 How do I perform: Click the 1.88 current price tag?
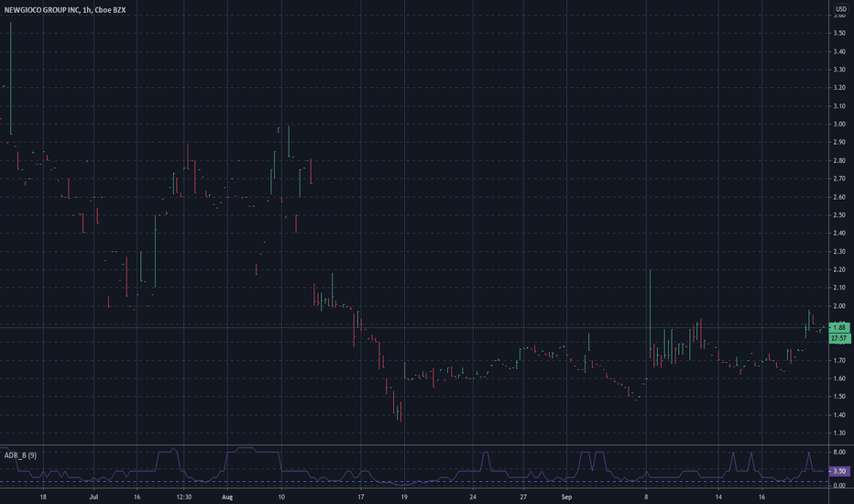839,327
